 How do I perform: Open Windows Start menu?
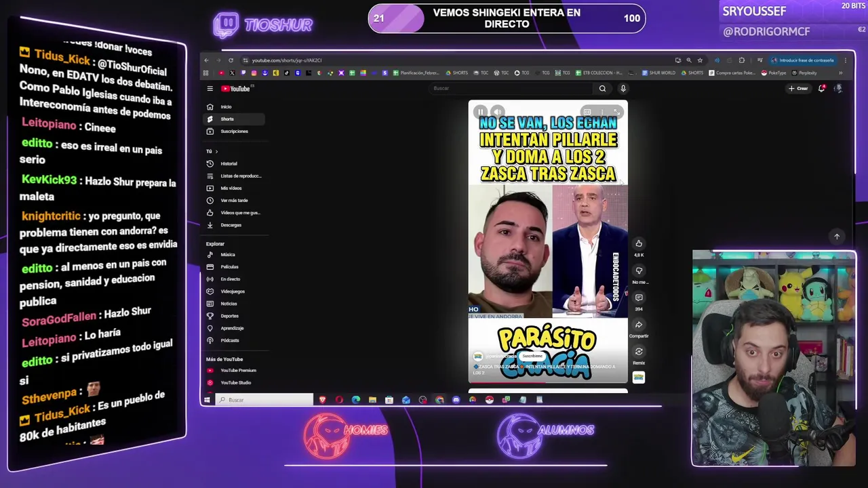[x=208, y=400]
